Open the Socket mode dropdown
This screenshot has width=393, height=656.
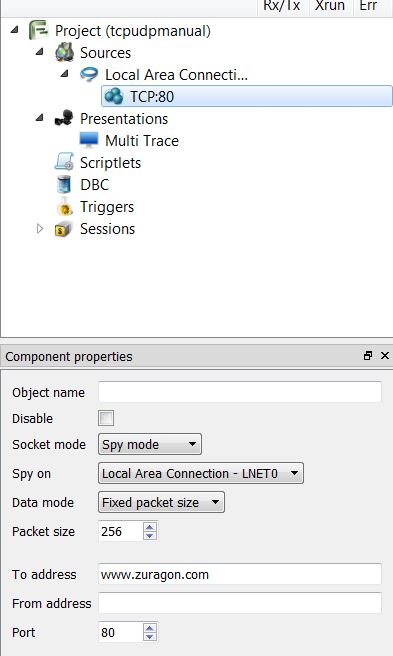[150, 444]
